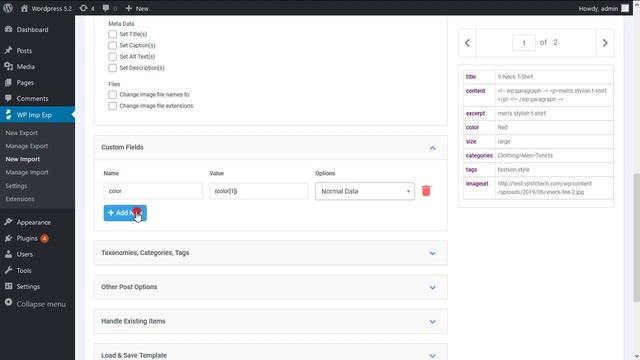Click the Tools wrench icon
Viewport: 640px width, 360px height.
pyautogui.click(x=9, y=270)
